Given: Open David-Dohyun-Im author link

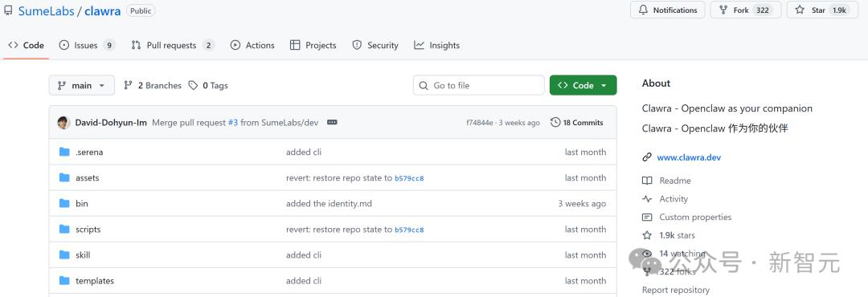Looking at the screenshot, I should [x=111, y=123].
